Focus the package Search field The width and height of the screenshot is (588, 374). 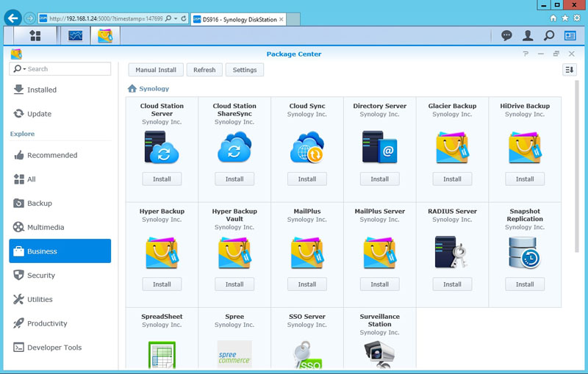[x=60, y=69]
